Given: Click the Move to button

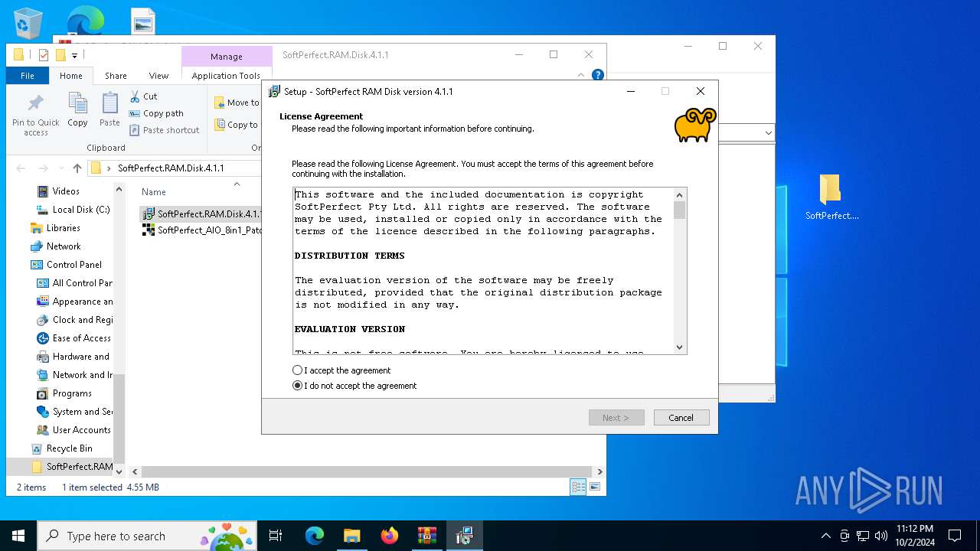Looking at the screenshot, I should pyautogui.click(x=237, y=103).
